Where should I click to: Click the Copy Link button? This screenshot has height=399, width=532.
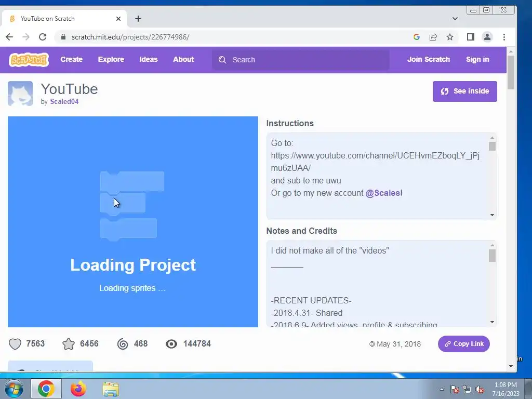tap(464, 344)
